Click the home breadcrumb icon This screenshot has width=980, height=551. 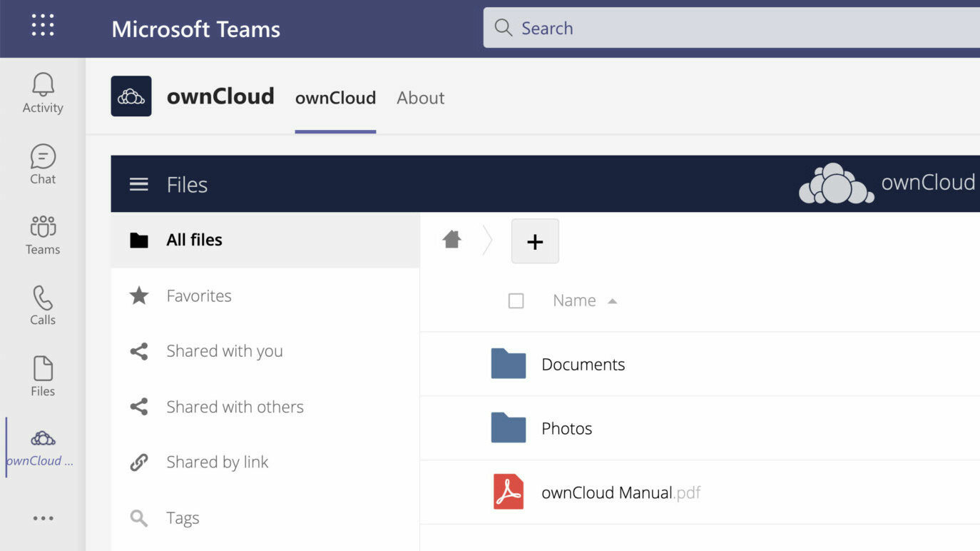pos(451,240)
